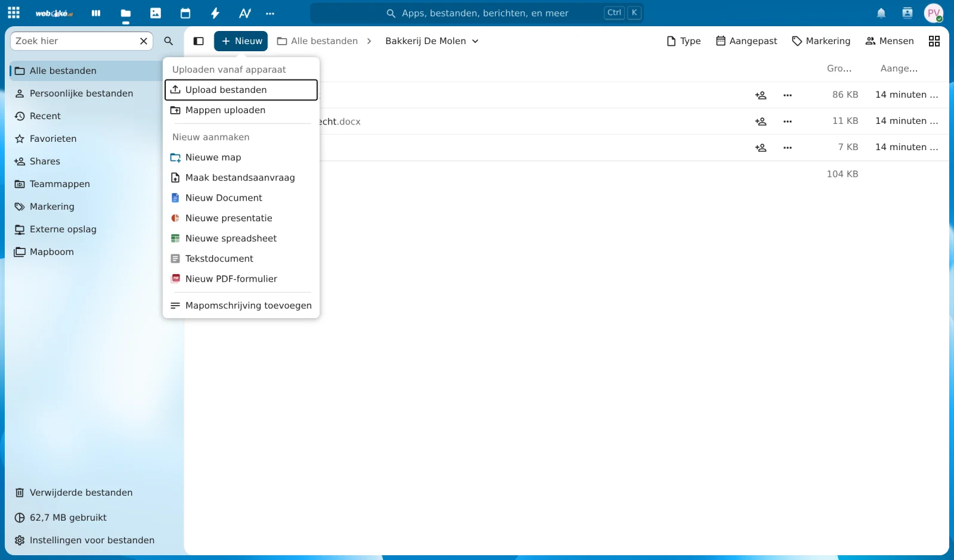Open the PV user avatar menu
Image resolution: width=954 pixels, height=560 pixels.
[934, 13]
